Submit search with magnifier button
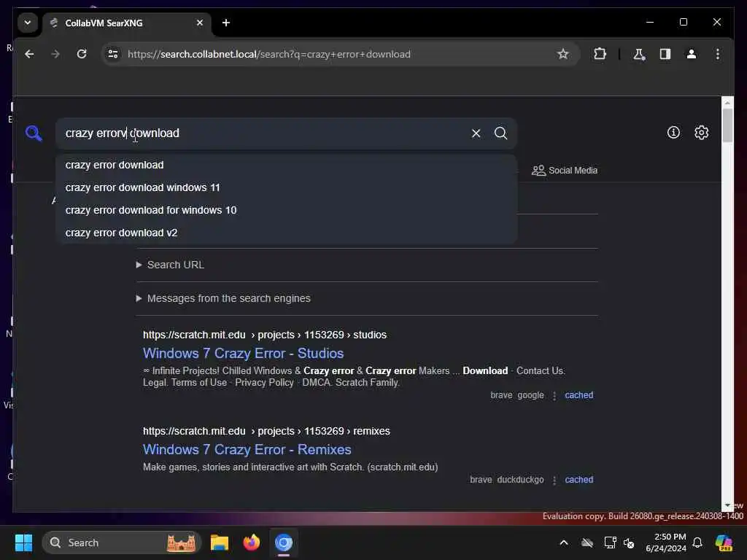 (x=500, y=133)
